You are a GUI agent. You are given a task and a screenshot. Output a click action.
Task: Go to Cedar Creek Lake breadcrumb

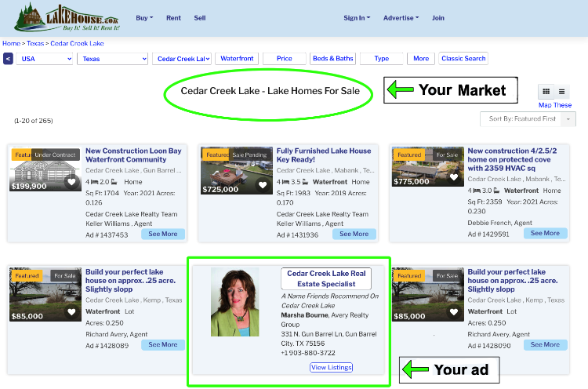tap(77, 43)
